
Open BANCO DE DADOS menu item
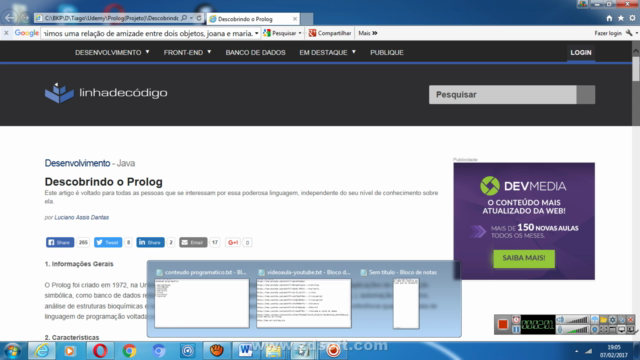click(256, 52)
